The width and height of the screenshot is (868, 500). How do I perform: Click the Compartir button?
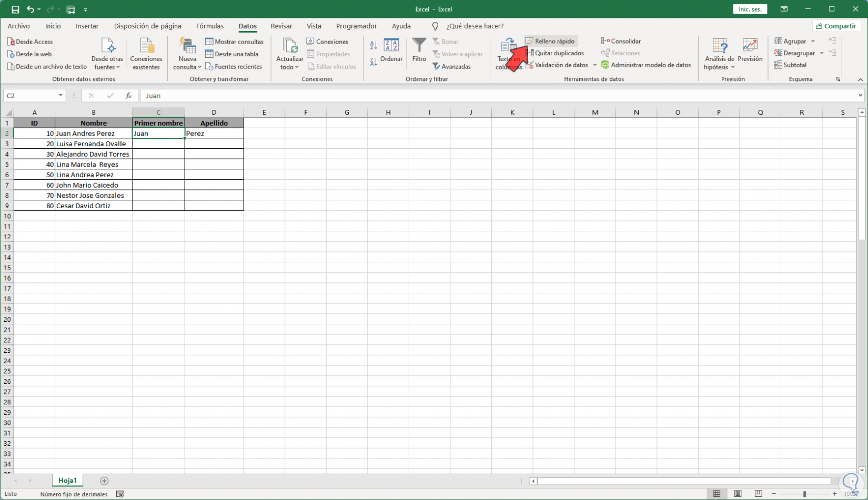(836, 26)
